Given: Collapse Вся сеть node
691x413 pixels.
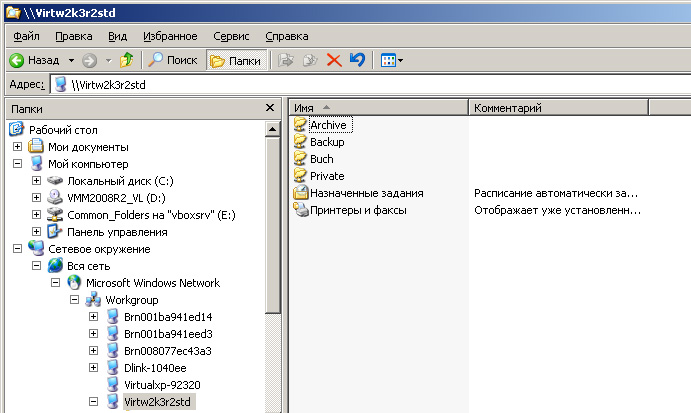Looking at the screenshot, I should pyautogui.click(x=36, y=266).
